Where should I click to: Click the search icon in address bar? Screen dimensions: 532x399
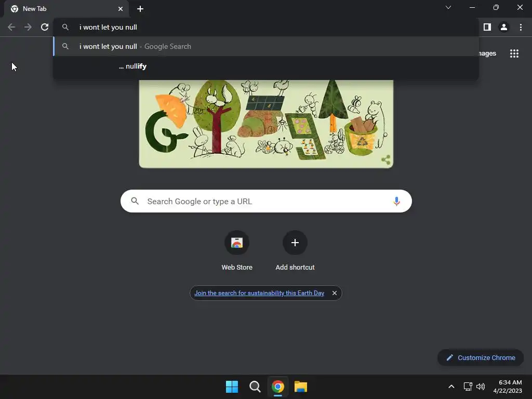click(x=65, y=27)
